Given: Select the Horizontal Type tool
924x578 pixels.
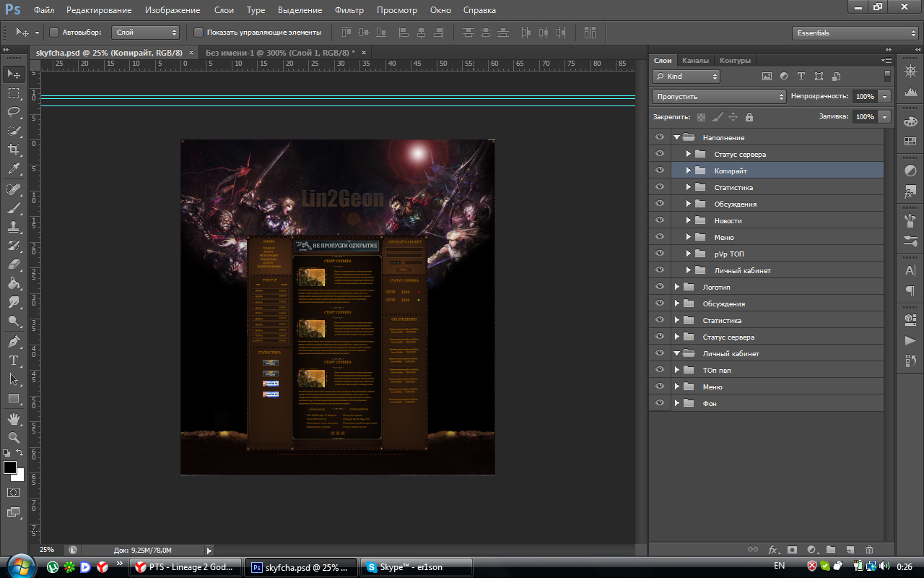Looking at the screenshot, I should pos(14,361).
